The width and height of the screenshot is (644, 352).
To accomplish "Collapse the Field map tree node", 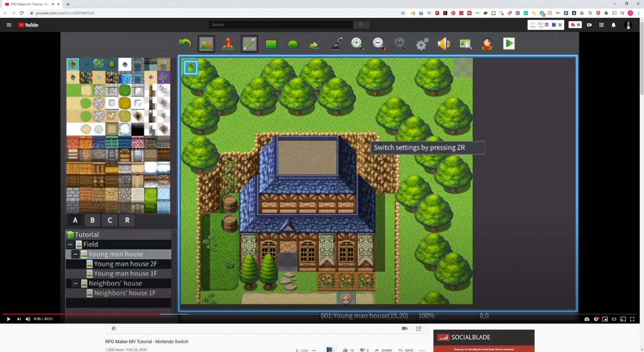I will [x=70, y=244].
